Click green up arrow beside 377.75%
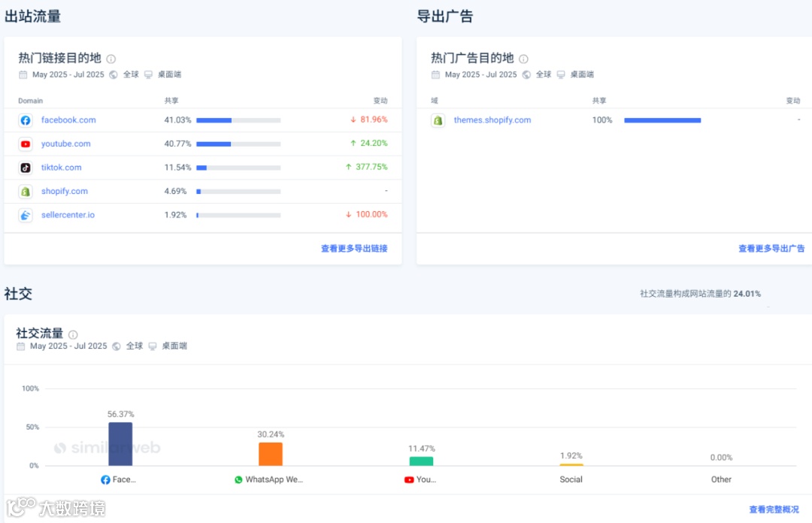812x523 pixels. (349, 168)
